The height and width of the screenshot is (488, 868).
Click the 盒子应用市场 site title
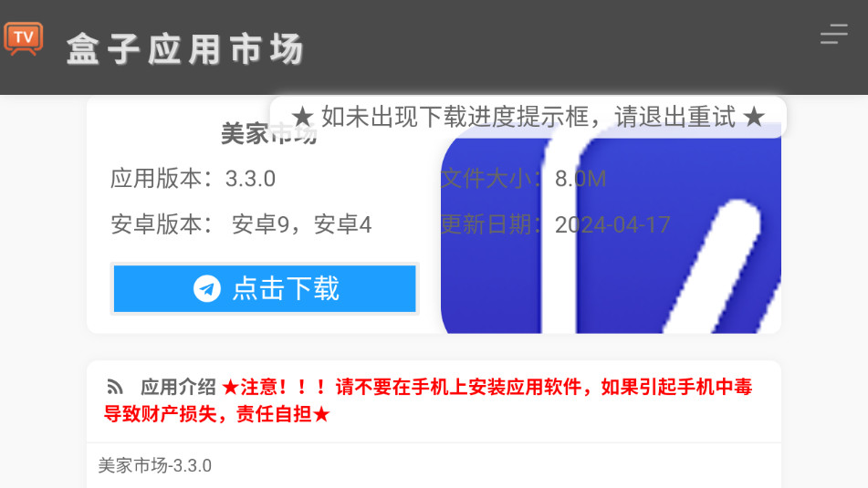[x=185, y=48]
